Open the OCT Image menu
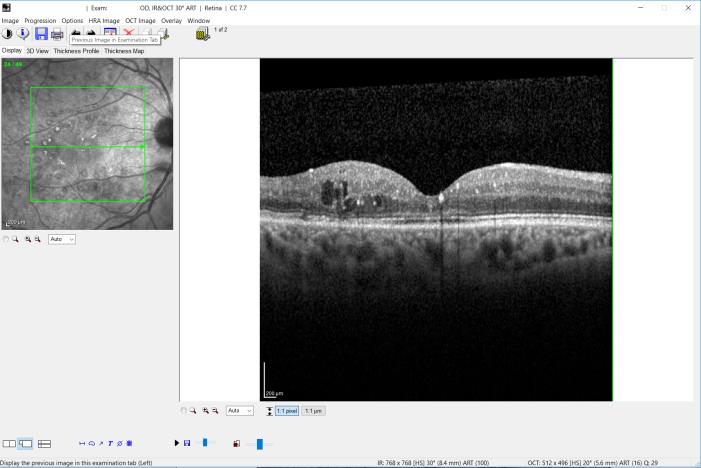The image size is (701, 468). click(x=140, y=20)
